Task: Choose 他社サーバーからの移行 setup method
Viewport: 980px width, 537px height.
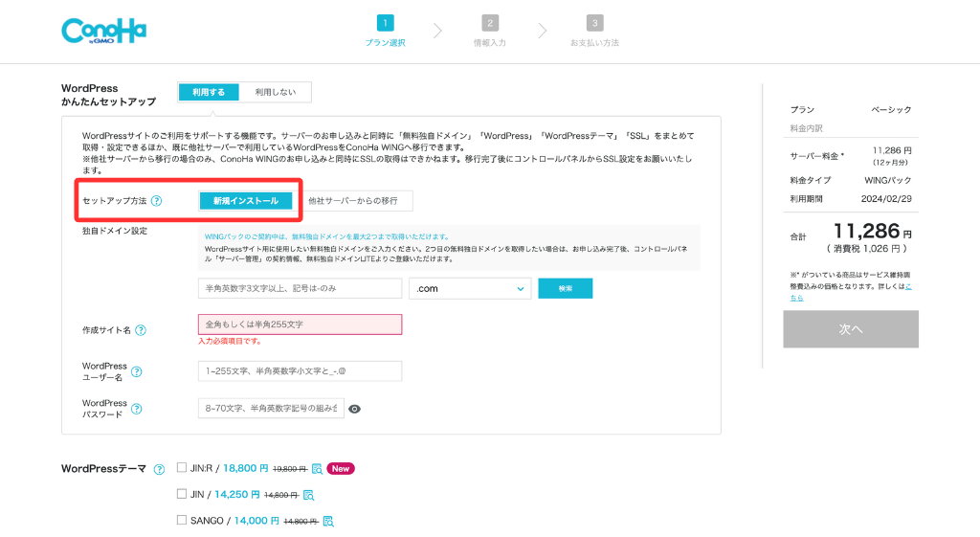Action: click(x=353, y=201)
